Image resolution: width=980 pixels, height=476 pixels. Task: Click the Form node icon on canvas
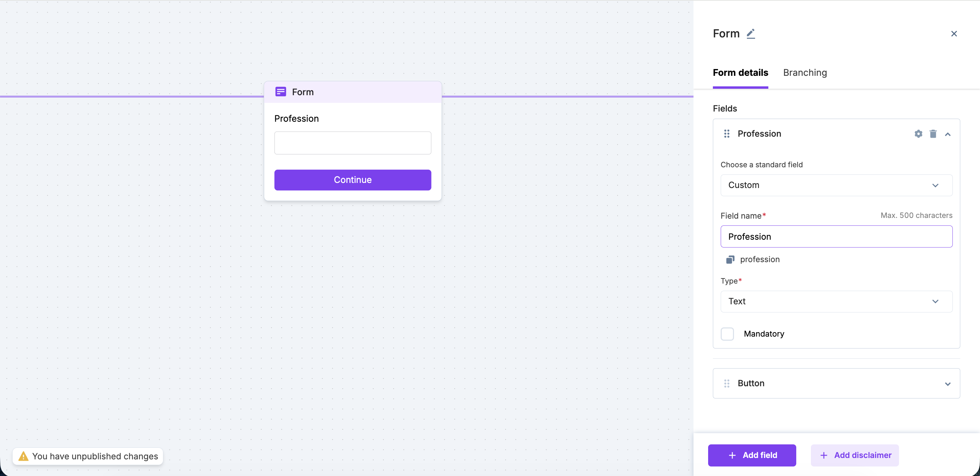(x=281, y=92)
